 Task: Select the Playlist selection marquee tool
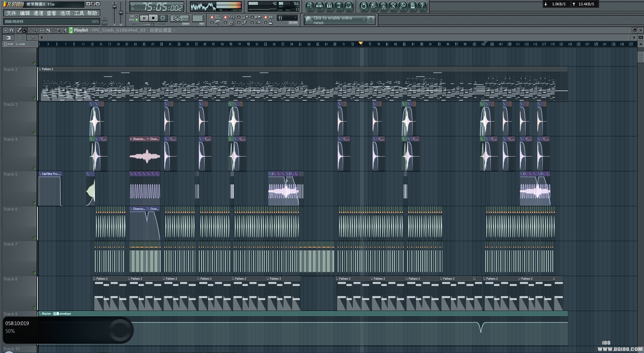(53, 30)
